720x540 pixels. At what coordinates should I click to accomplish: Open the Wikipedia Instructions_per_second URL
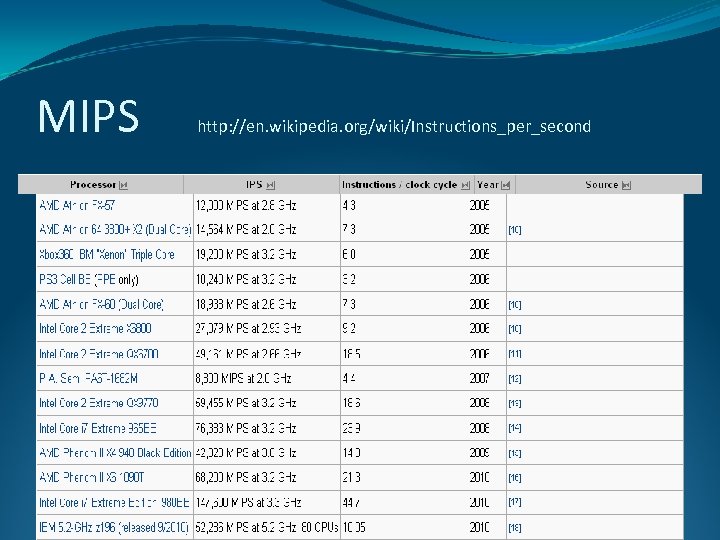click(394, 126)
